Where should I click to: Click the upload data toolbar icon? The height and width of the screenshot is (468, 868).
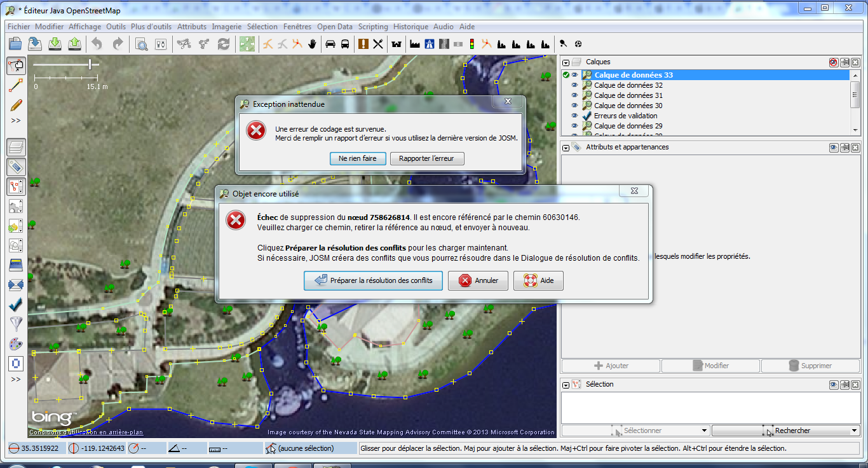75,44
